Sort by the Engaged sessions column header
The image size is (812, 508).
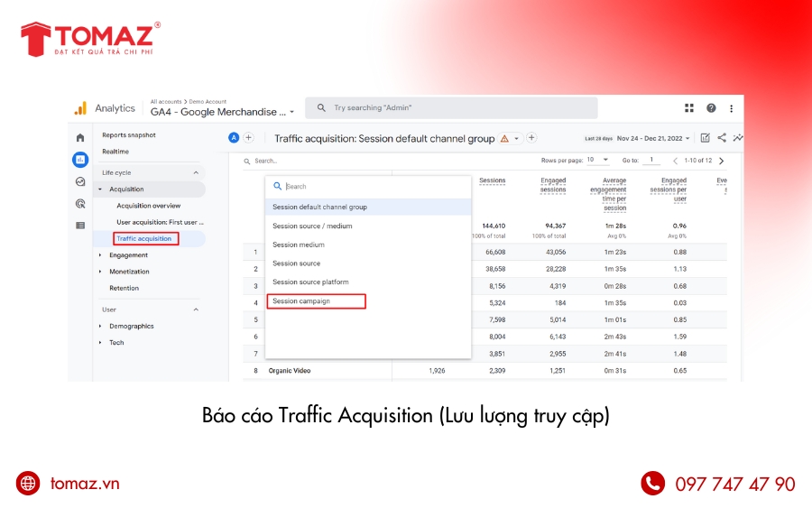coord(553,185)
